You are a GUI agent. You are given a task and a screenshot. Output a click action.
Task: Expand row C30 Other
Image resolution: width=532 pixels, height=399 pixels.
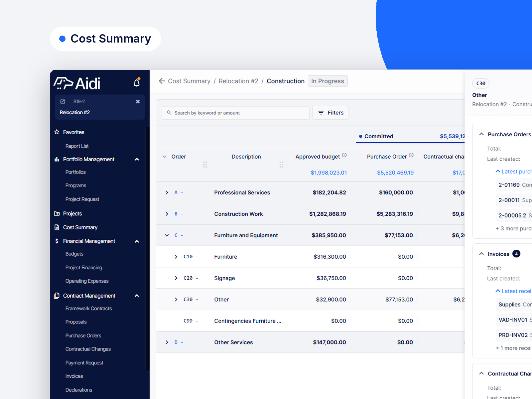coord(176,300)
